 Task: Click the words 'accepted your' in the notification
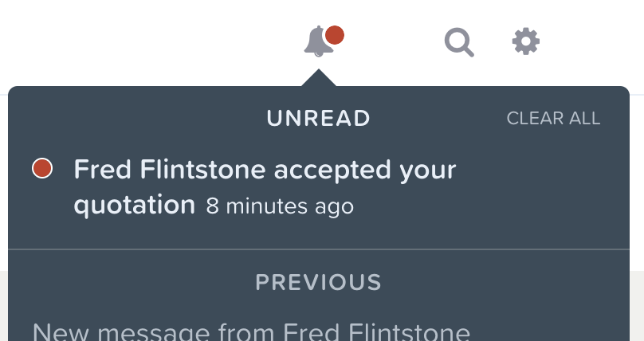(365, 170)
